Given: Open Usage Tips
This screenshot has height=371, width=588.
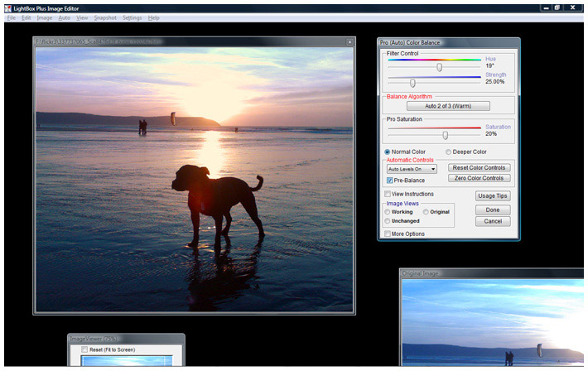Looking at the screenshot, I should [492, 196].
